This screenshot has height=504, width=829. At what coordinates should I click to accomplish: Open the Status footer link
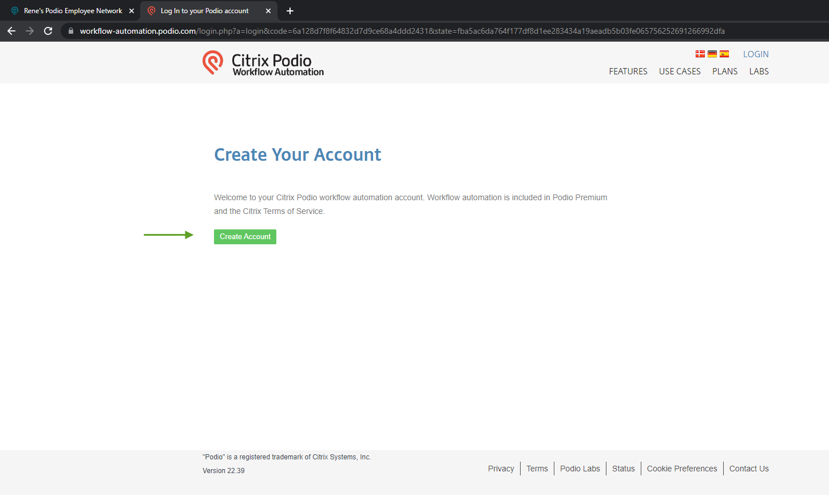[x=624, y=469]
